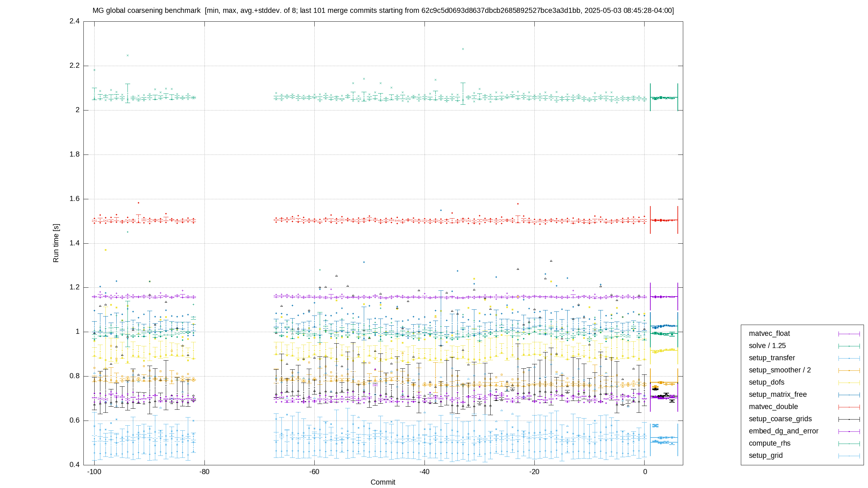
Task: Click the -60 tick label on x-axis
Action: click(x=314, y=472)
